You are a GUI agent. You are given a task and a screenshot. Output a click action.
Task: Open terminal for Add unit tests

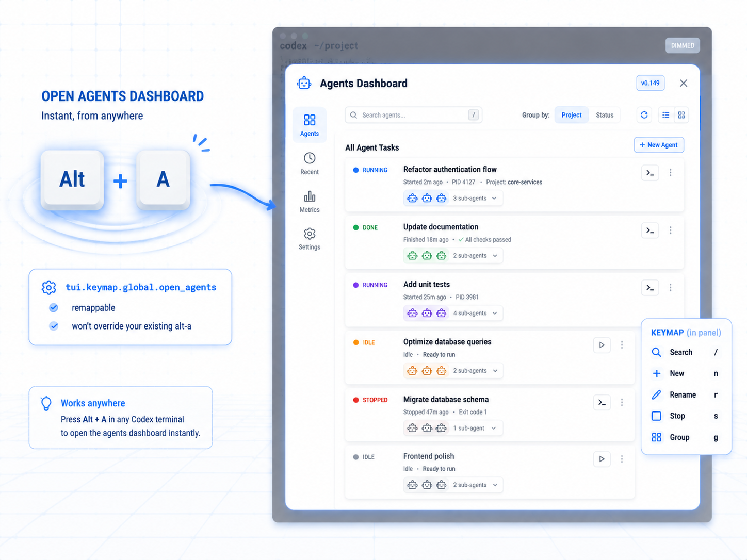click(x=650, y=288)
